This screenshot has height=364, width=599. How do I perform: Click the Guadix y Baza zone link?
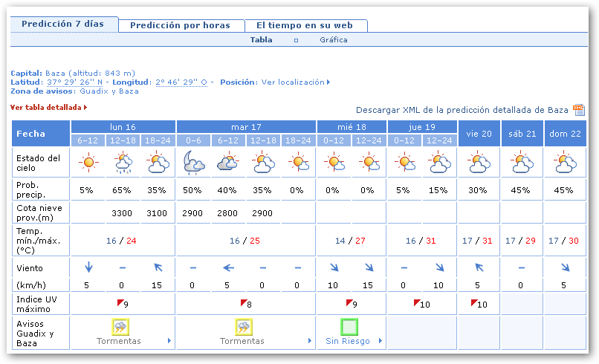coord(108,91)
